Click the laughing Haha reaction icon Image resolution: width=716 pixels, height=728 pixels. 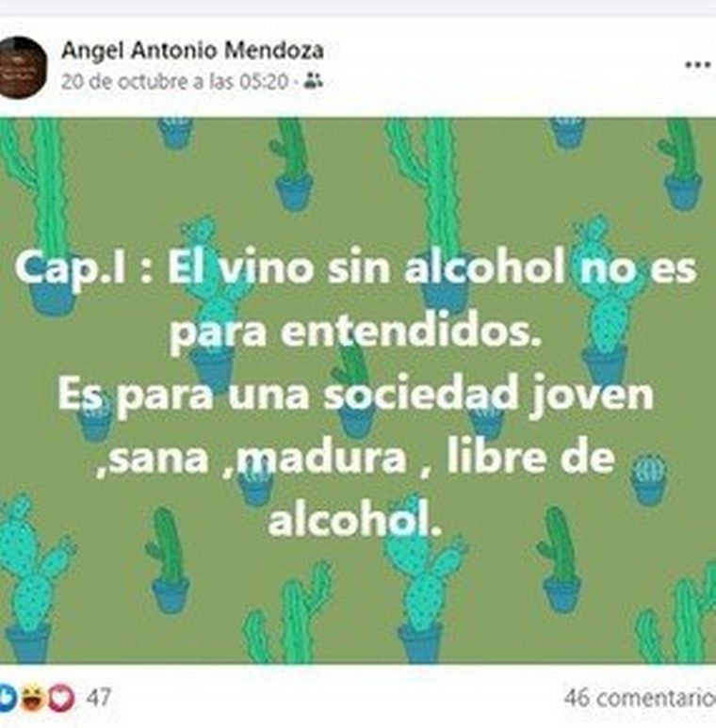tap(34, 698)
